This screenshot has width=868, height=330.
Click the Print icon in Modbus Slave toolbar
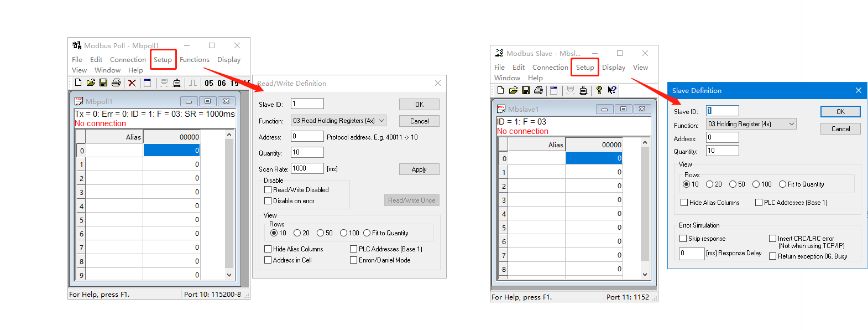pos(538,91)
